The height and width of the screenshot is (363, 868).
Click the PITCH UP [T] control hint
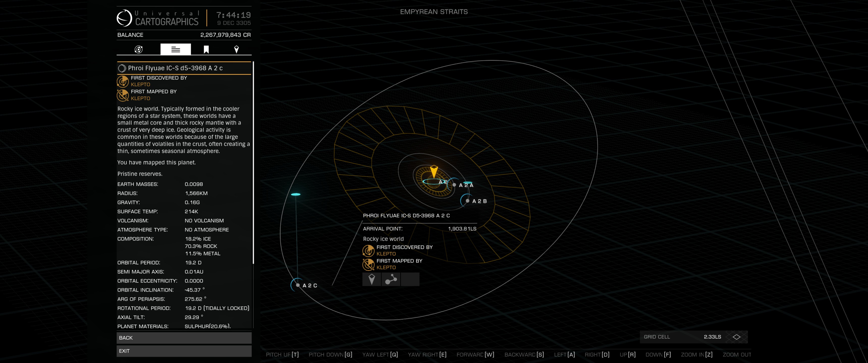[x=282, y=355]
